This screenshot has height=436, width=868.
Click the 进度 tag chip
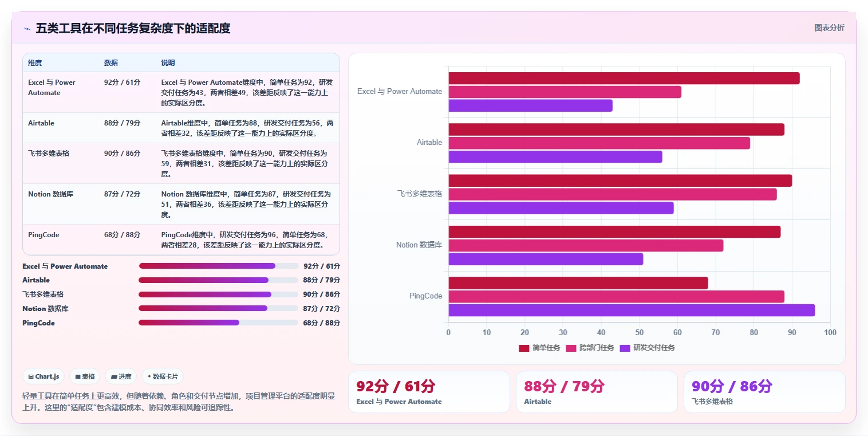tap(121, 376)
